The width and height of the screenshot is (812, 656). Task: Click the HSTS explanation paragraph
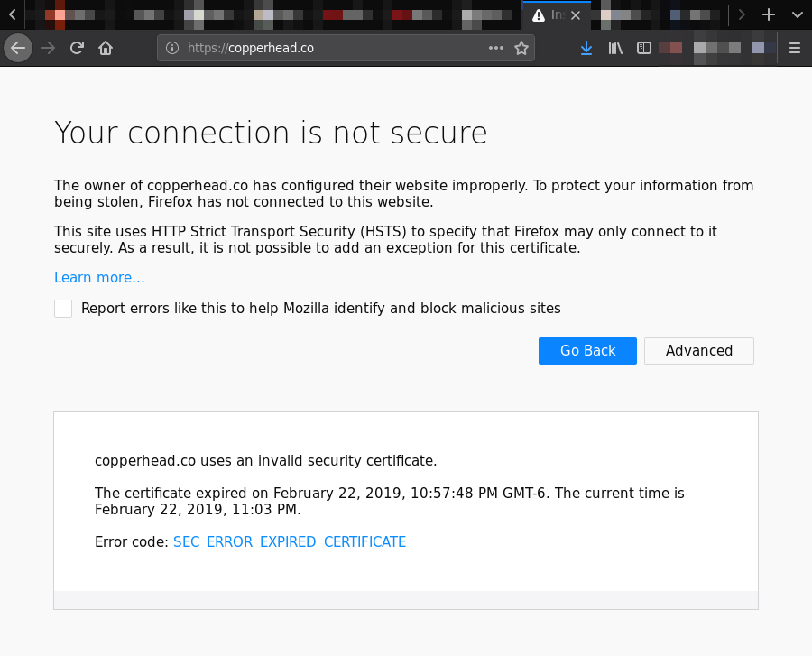pos(386,239)
